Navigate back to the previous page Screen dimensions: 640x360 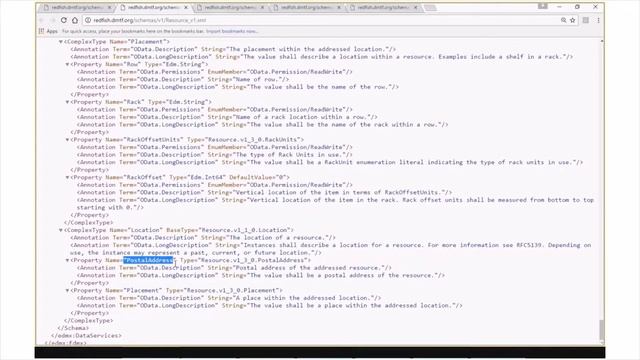[x=42, y=20]
